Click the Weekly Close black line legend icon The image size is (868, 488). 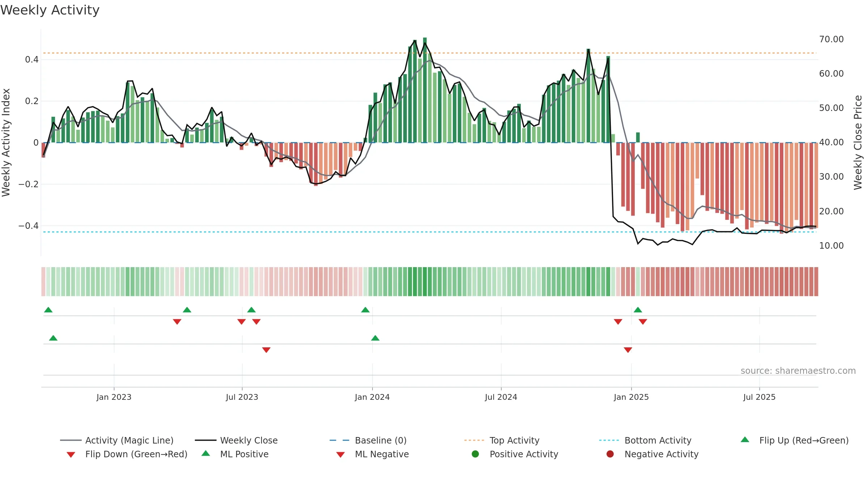pyautogui.click(x=205, y=440)
